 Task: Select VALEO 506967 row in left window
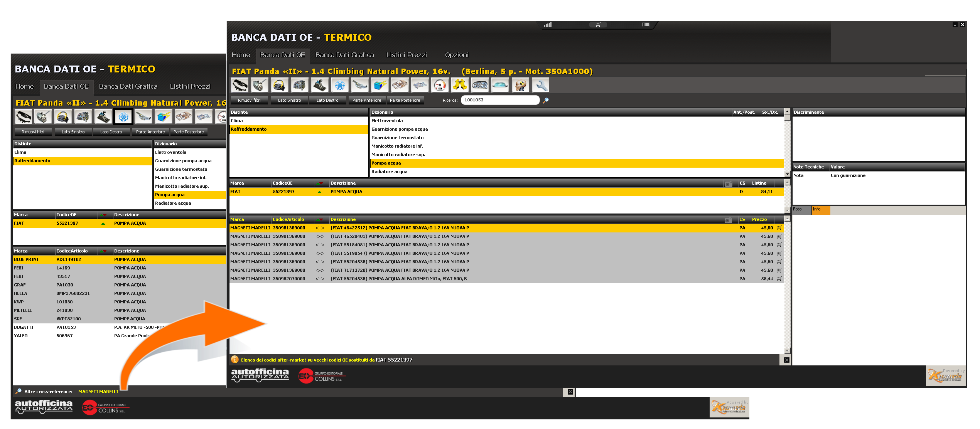pos(119,336)
